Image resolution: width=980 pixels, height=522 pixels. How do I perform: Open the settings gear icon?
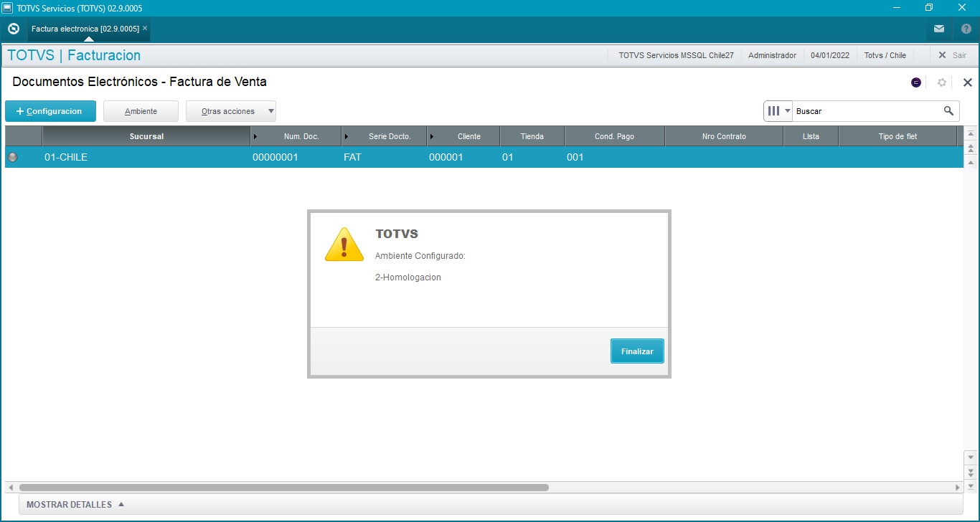click(x=942, y=82)
